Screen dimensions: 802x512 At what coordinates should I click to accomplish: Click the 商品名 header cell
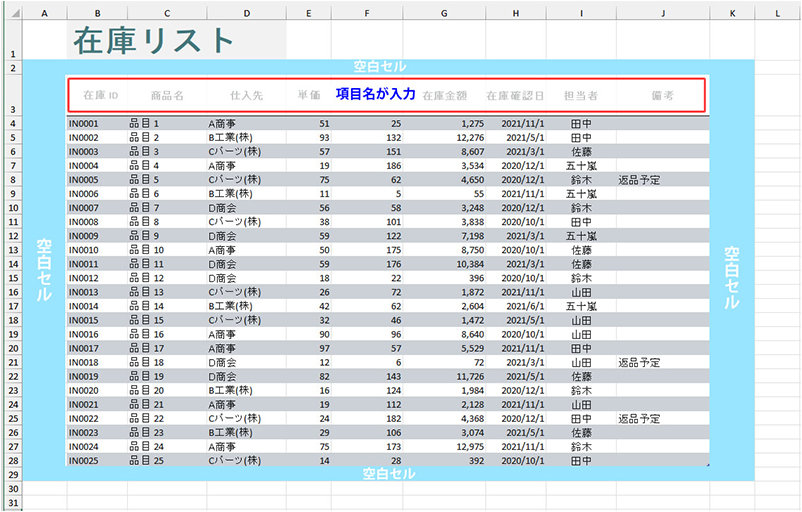[167, 95]
